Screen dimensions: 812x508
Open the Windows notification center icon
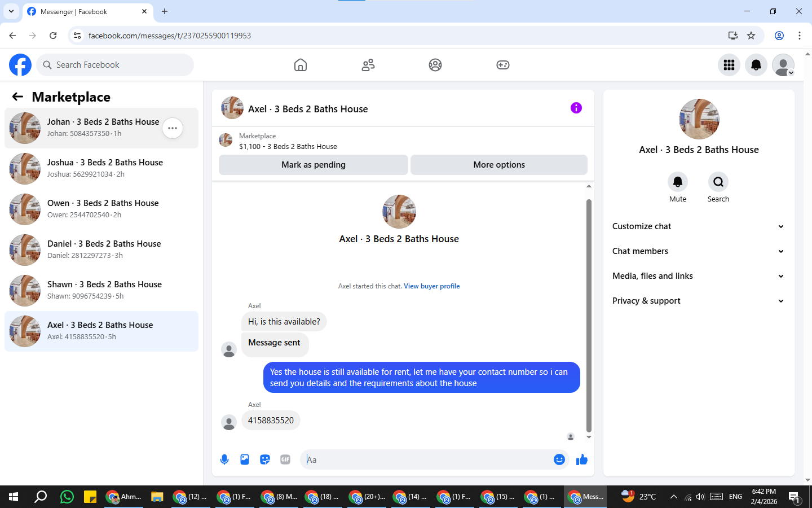[x=795, y=497]
